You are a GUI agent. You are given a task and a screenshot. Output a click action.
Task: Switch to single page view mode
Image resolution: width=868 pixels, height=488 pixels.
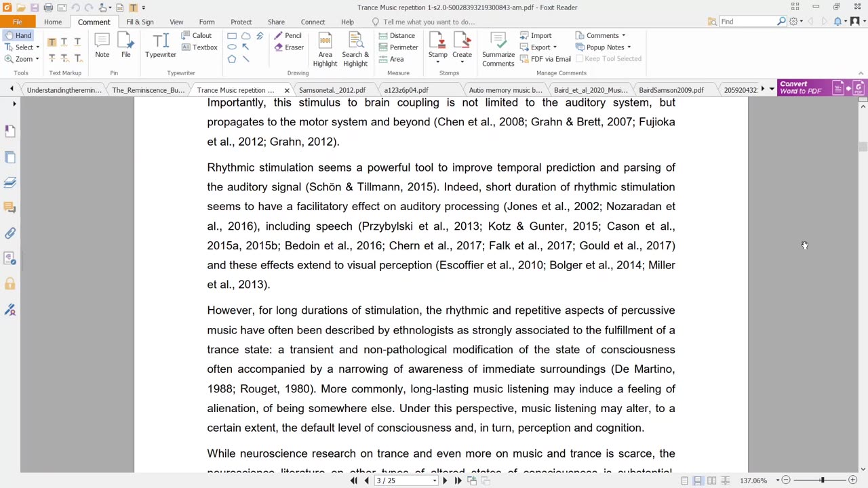[685, 481]
